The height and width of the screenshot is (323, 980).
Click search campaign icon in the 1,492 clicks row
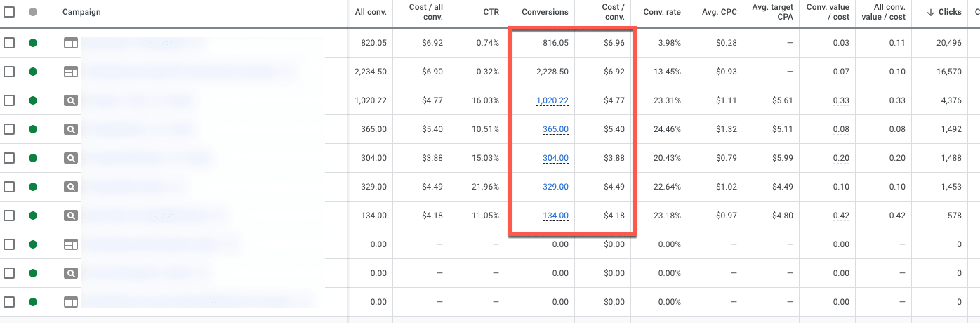point(70,129)
